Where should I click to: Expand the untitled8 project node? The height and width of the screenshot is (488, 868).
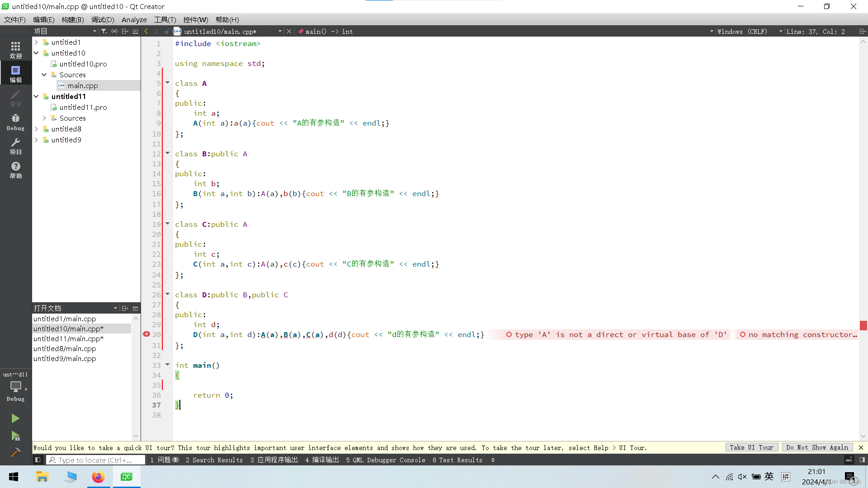click(x=36, y=129)
